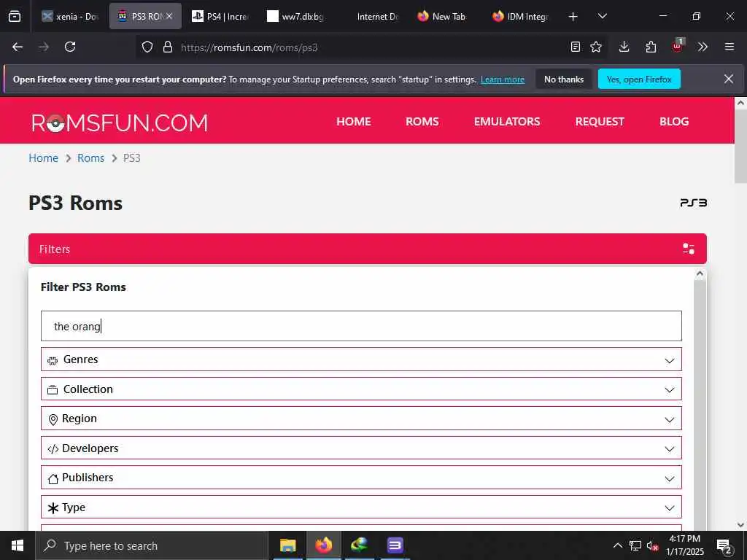Switch to the New Tab tab
Image resolution: width=747 pixels, height=560 pixels.
pos(446,16)
